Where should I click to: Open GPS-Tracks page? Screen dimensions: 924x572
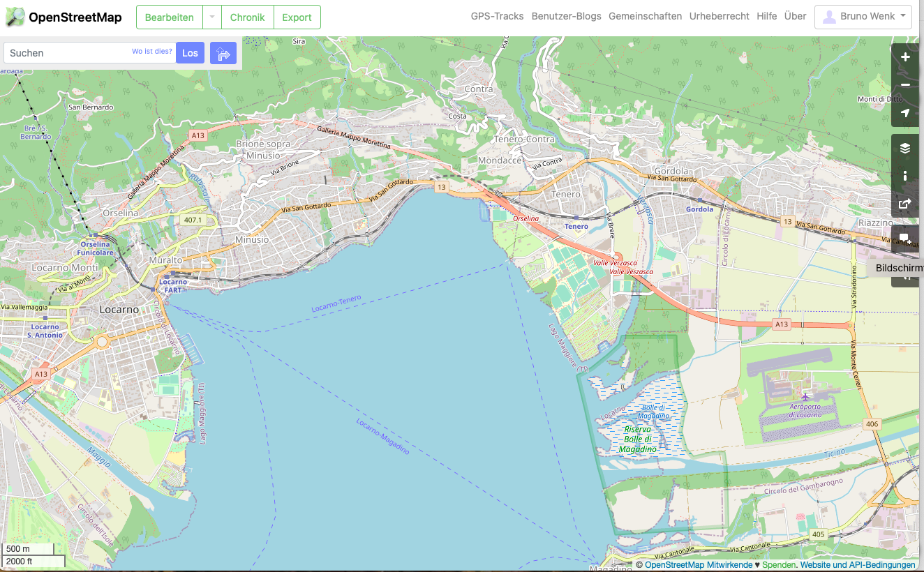(x=497, y=16)
